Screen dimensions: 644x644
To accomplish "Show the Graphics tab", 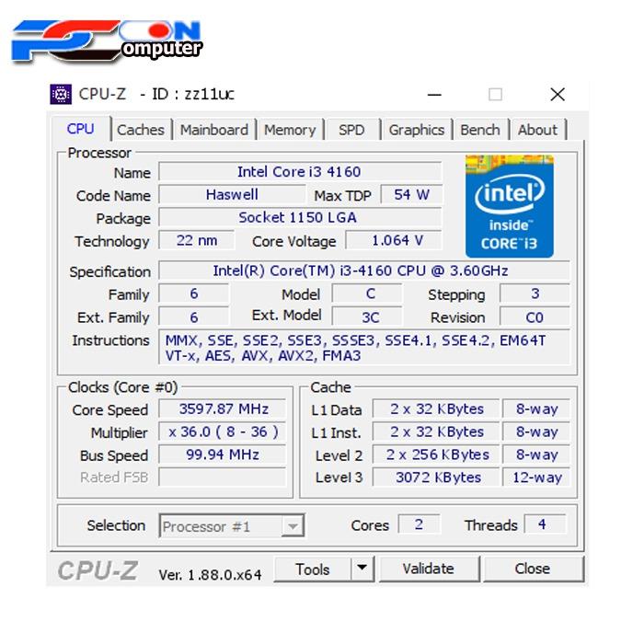I will tap(416, 130).
